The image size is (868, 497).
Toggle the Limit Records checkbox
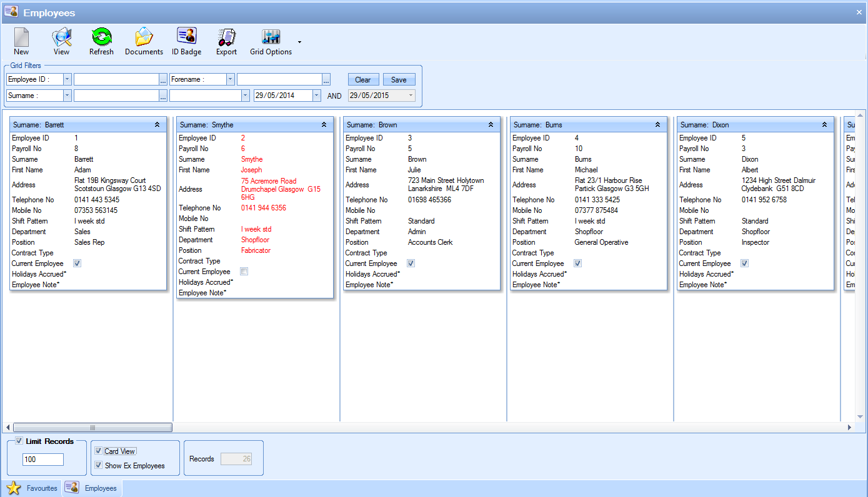(19, 441)
